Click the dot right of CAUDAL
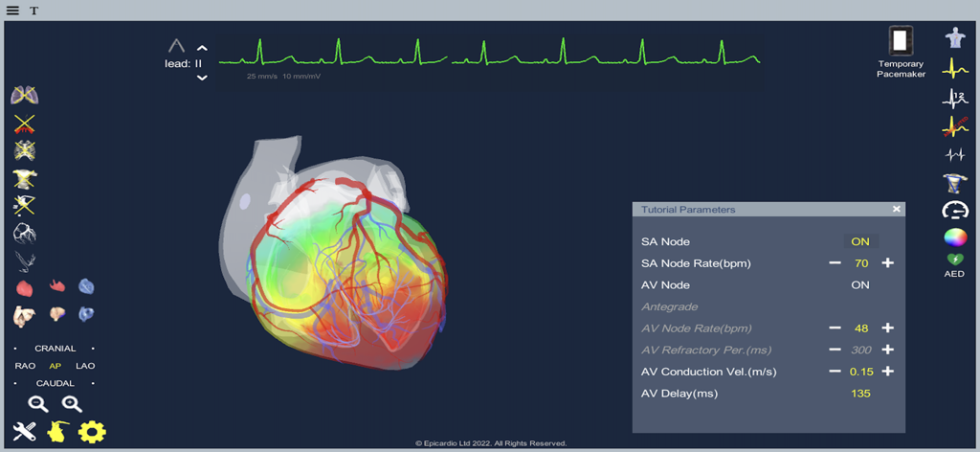 tap(93, 383)
